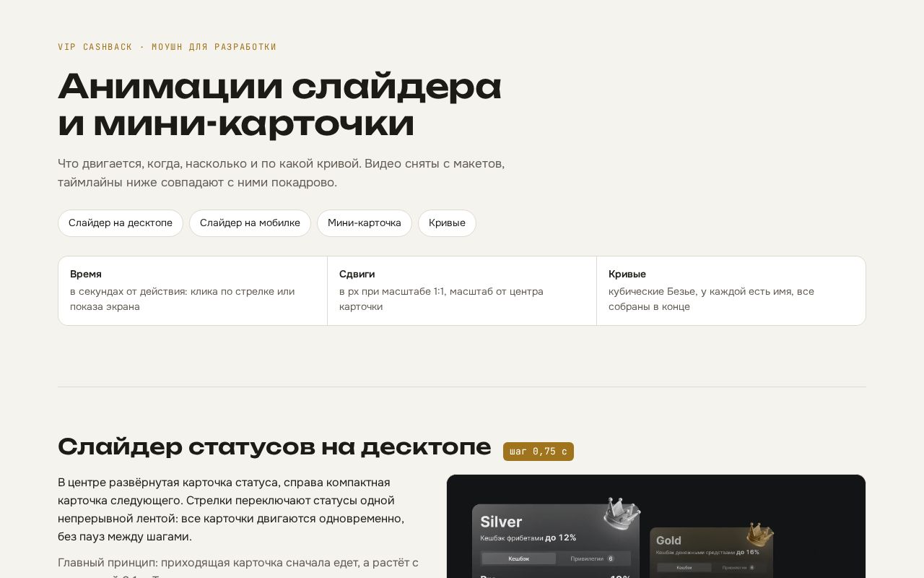Click the 'Слайдер статусов на десктопе' section heading
Viewport: 924px width, 578px height.
[274, 447]
